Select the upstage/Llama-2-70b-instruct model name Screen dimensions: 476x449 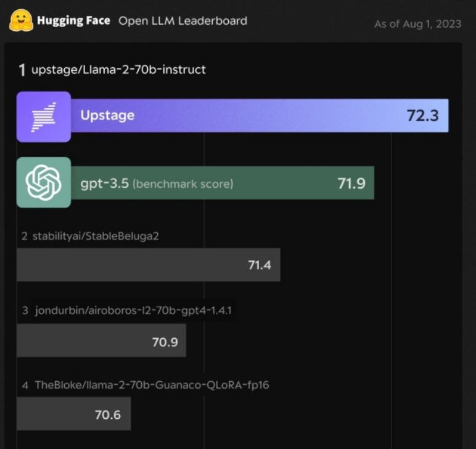pyautogui.click(x=119, y=70)
